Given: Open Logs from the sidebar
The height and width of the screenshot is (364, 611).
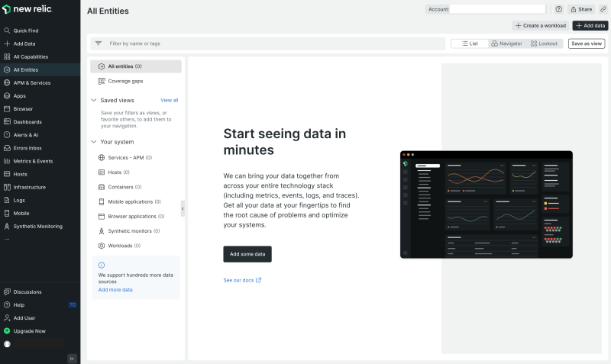Looking at the screenshot, I should (x=19, y=200).
